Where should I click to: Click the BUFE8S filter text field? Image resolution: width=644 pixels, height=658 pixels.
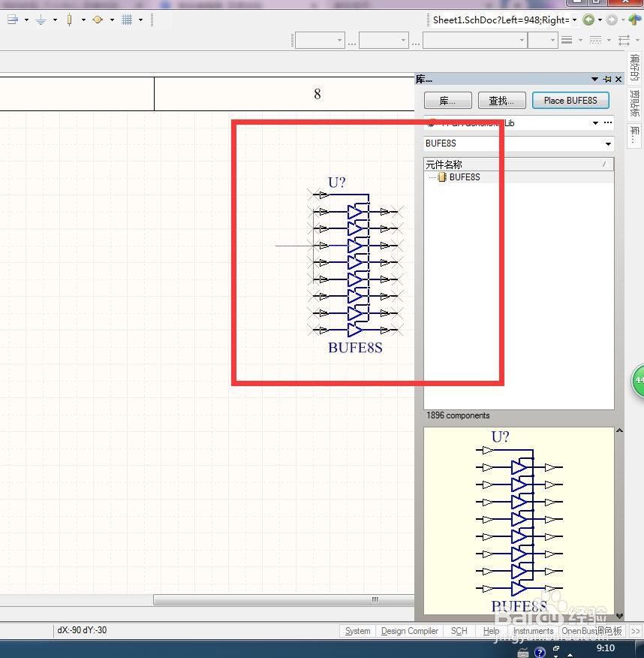pos(513,143)
